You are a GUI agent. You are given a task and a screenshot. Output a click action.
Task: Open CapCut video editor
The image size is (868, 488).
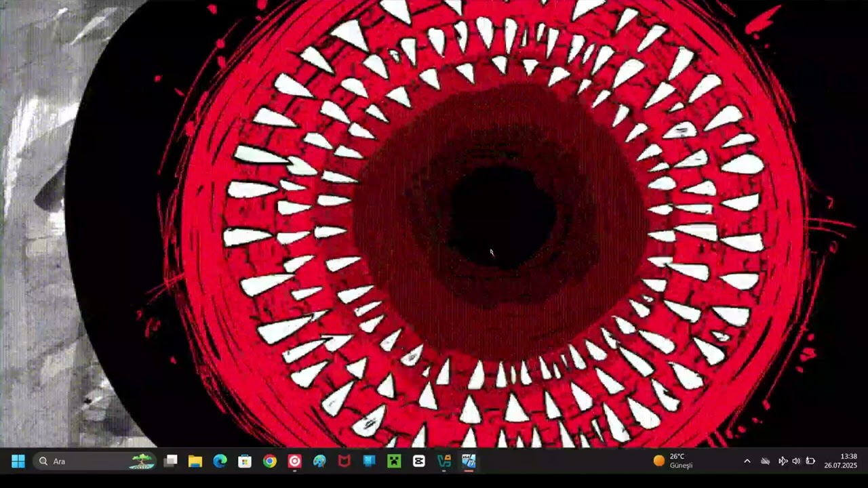tap(419, 462)
